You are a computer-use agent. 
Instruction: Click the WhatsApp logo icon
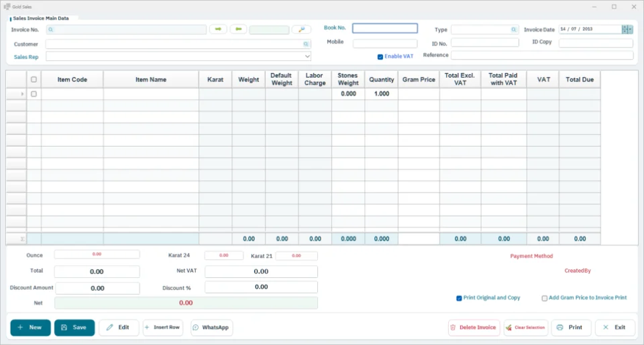pyautogui.click(x=195, y=328)
